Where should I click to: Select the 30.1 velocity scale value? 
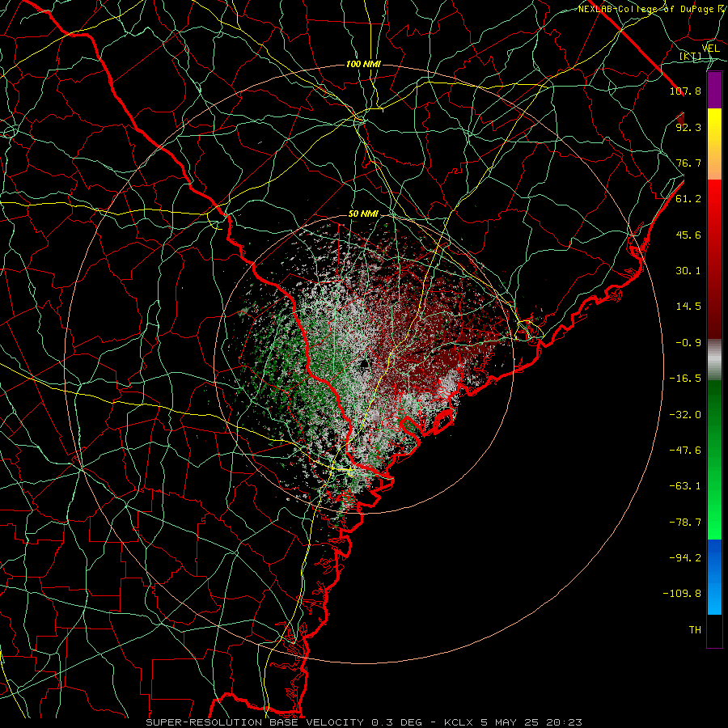(x=688, y=271)
